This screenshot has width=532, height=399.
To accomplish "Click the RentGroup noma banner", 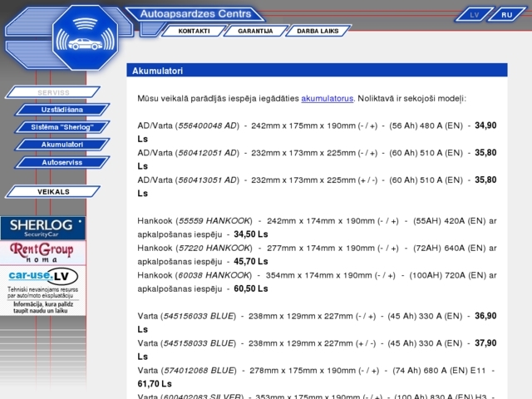I will [42, 253].
